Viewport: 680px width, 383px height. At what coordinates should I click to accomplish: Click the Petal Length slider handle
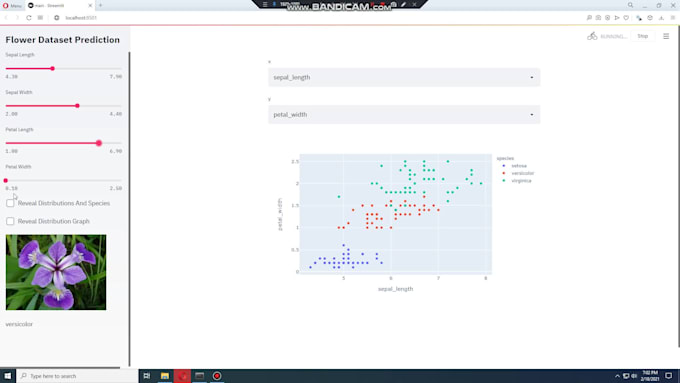pyautogui.click(x=99, y=143)
